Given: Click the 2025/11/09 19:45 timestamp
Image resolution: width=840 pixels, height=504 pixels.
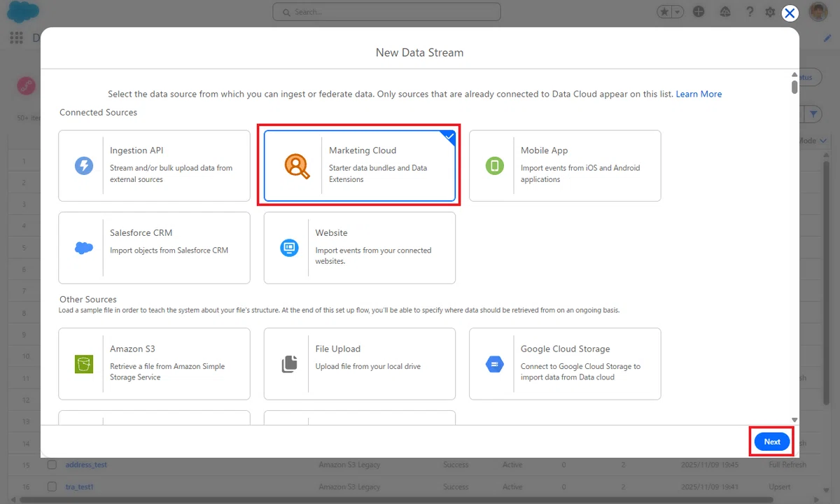Looking at the screenshot, I should click(x=709, y=465).
